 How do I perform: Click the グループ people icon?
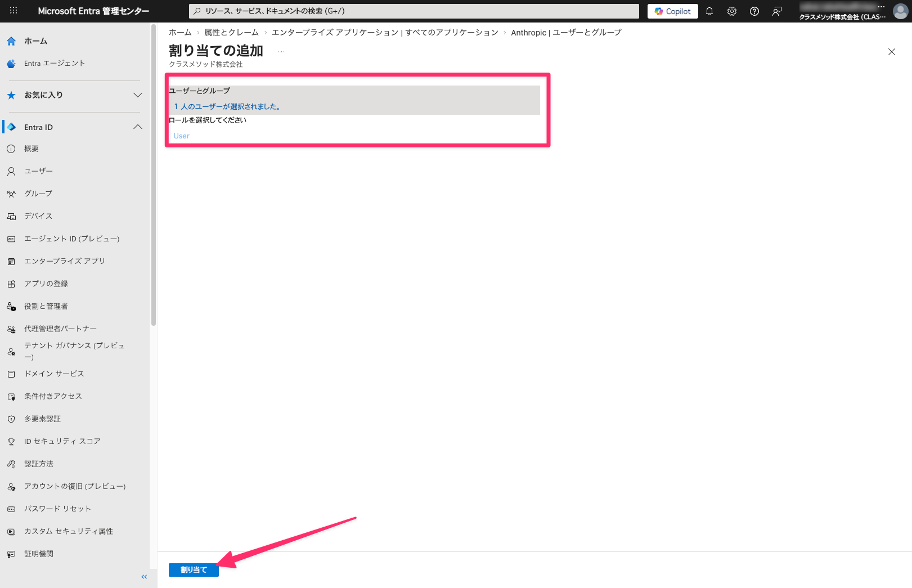[11, 194]
